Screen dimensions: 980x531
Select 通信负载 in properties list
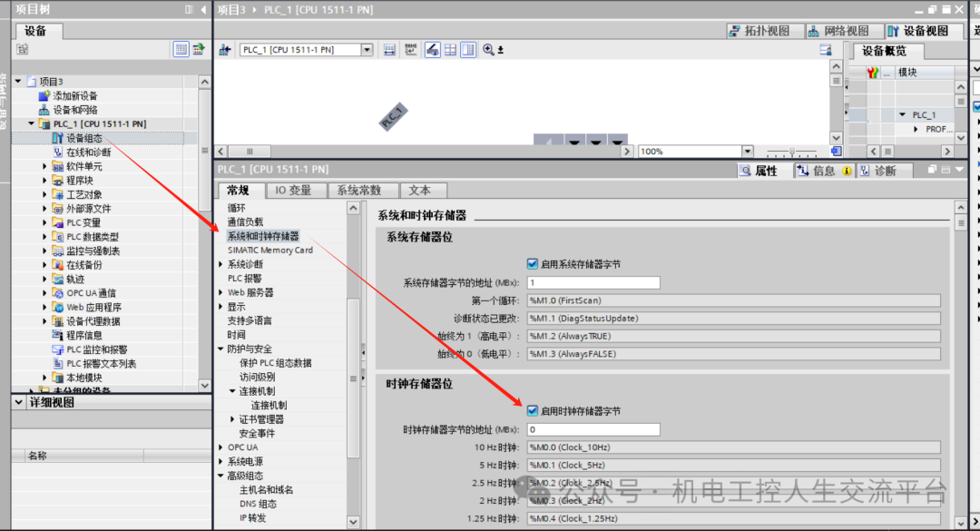(x=245, y=222)
